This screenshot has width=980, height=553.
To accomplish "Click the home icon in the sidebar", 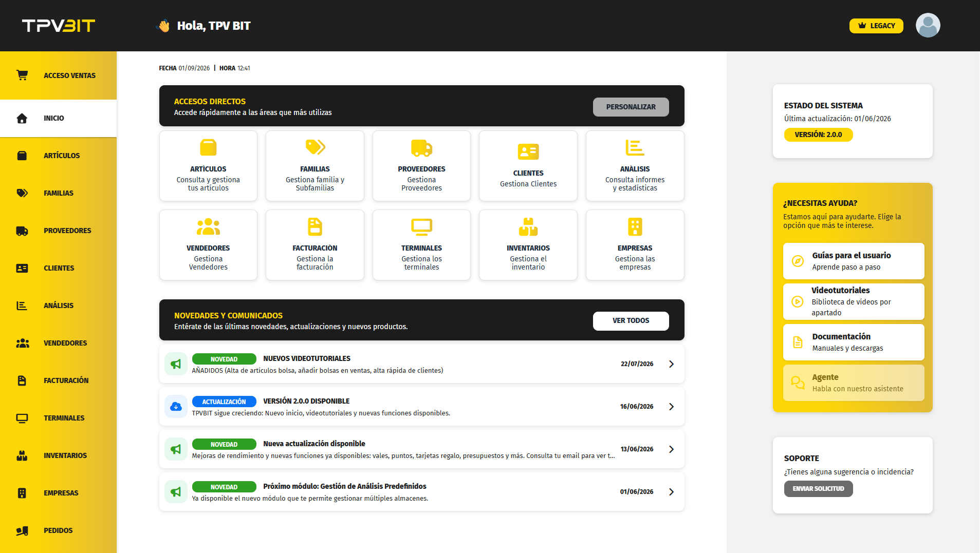I will click(22, 118).
